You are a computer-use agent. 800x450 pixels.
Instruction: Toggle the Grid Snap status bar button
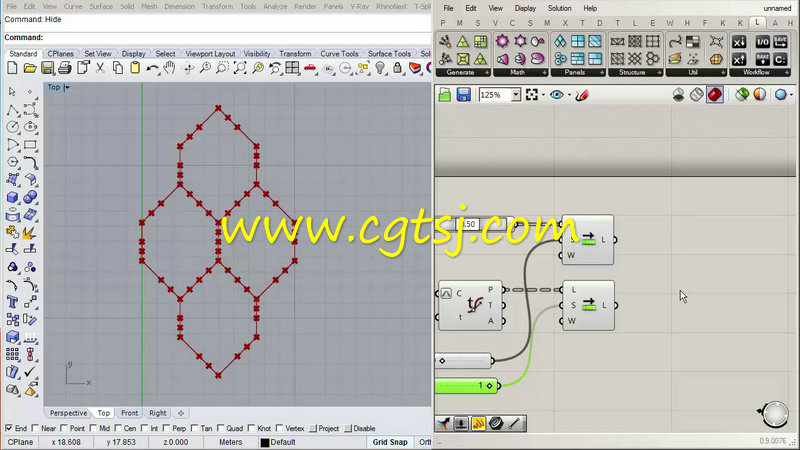390,442
